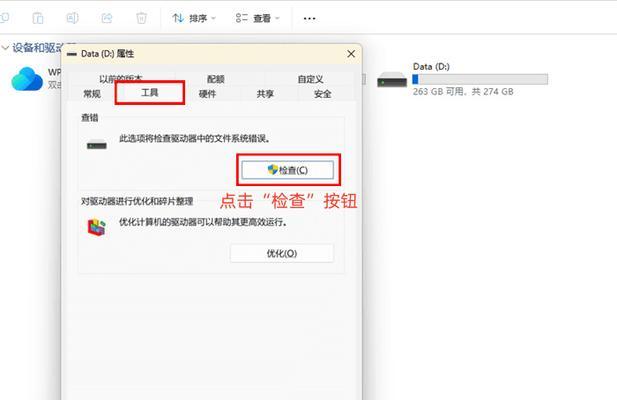Switch to the 配额 tab
The image size is (617, 400).
216,79
